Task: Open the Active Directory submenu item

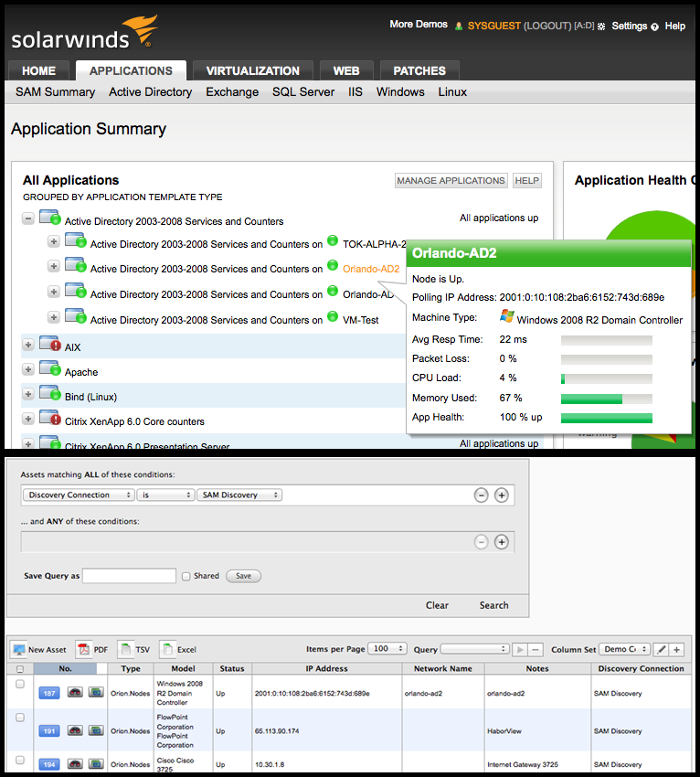Action: click(x=150, y=92)
